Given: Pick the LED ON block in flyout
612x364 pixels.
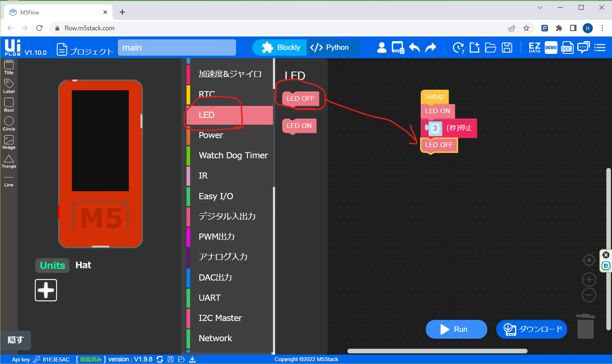Looking at the screenshot, I should [x=299, y=126].
